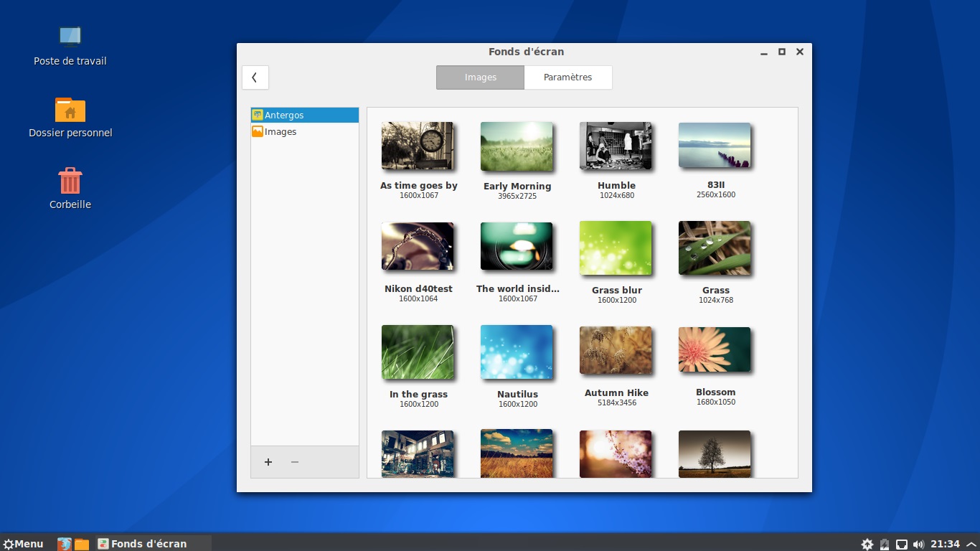Click the "Autumn Hike" caption
This screenshot has height=551, width=980.
point(616,393)
